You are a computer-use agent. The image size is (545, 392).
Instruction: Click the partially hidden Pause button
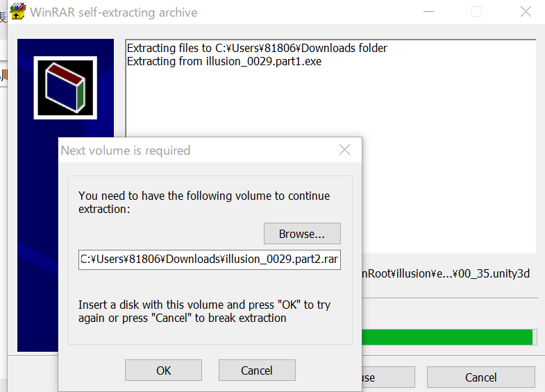388,377
